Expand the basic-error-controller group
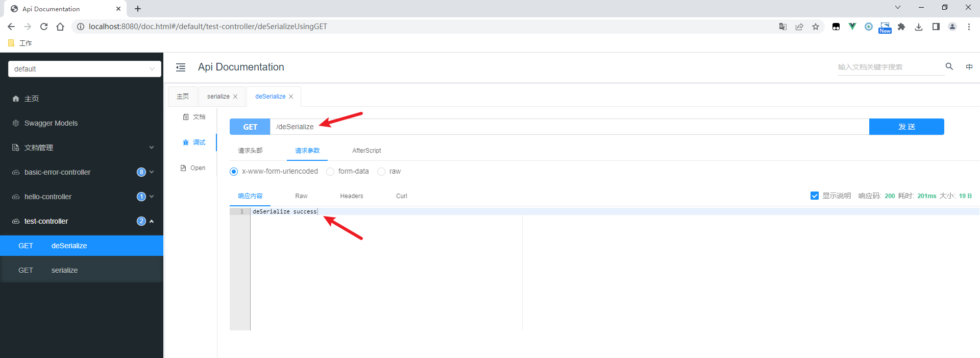 [82, 172]
